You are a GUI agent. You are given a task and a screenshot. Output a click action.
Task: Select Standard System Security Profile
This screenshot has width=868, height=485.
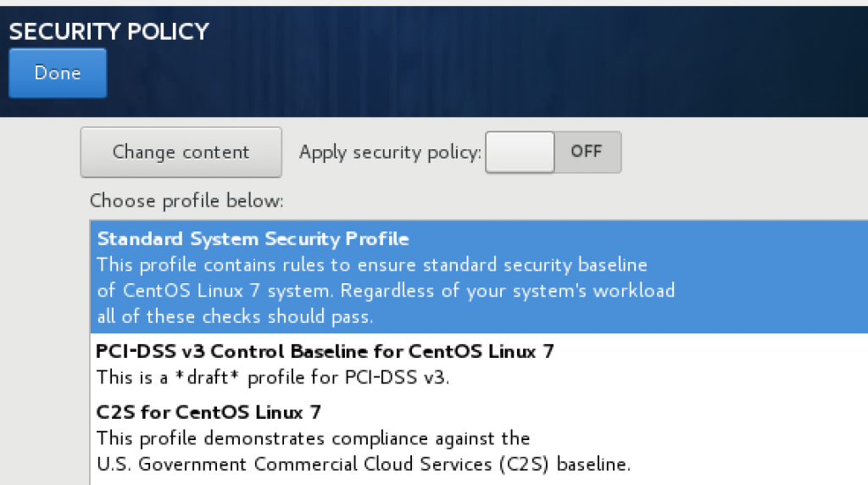479,276
